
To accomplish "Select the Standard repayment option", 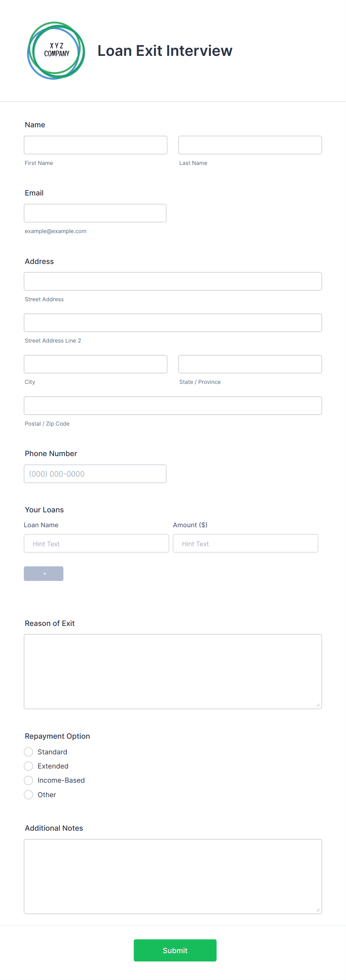I will click(x=29, y=751).
